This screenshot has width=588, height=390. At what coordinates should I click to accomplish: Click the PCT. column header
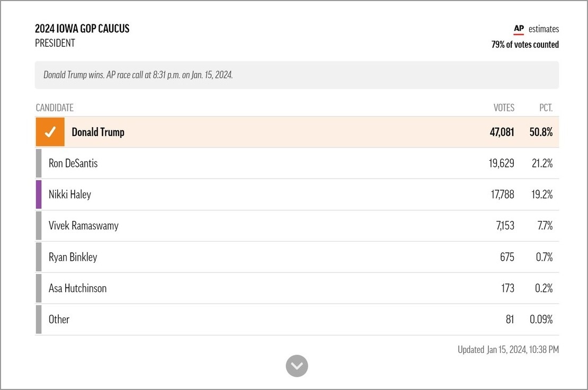click(x=546, y=108)
